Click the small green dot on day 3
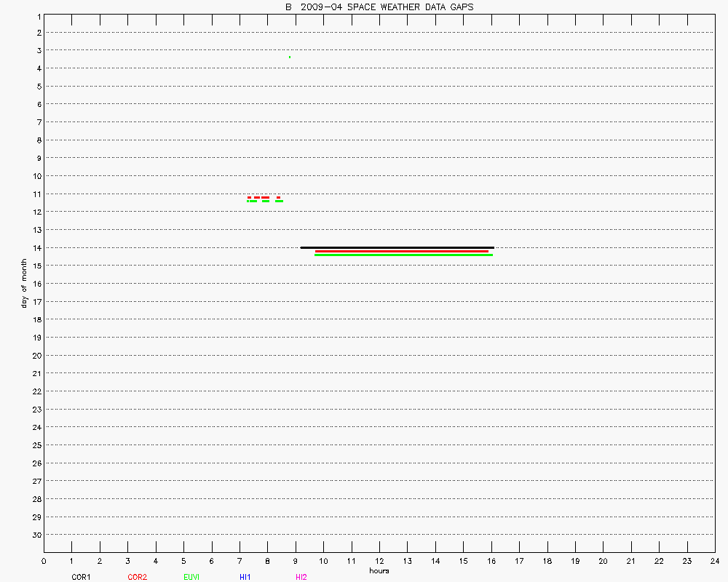The image size is (728, 582). point(290,57)
